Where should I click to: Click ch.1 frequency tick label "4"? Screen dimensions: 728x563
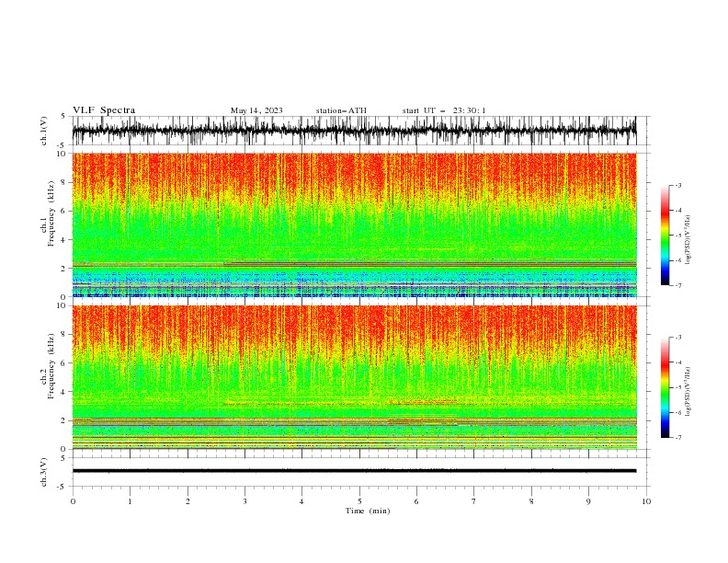[64, 240]
